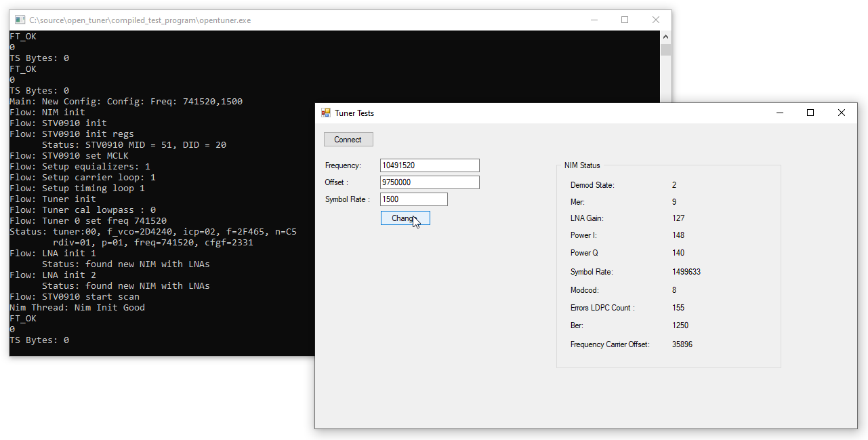Click the NIM Status group label
868x440 pixels.
[x=582, y=165]
